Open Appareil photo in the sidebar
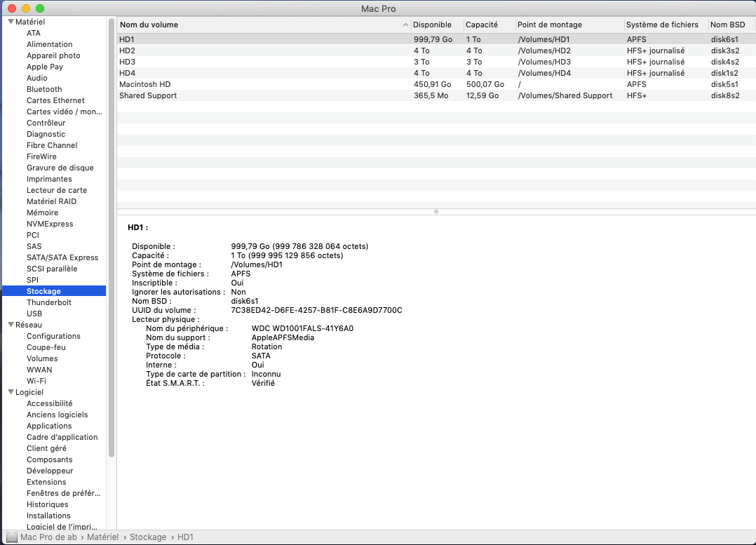The image size is (756, 545). tap(53, 55)
